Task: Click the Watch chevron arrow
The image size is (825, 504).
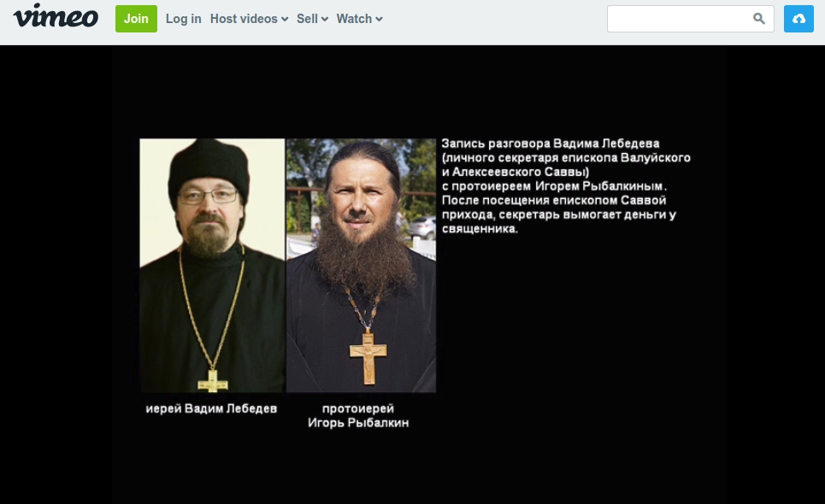Action: point(379,20)
